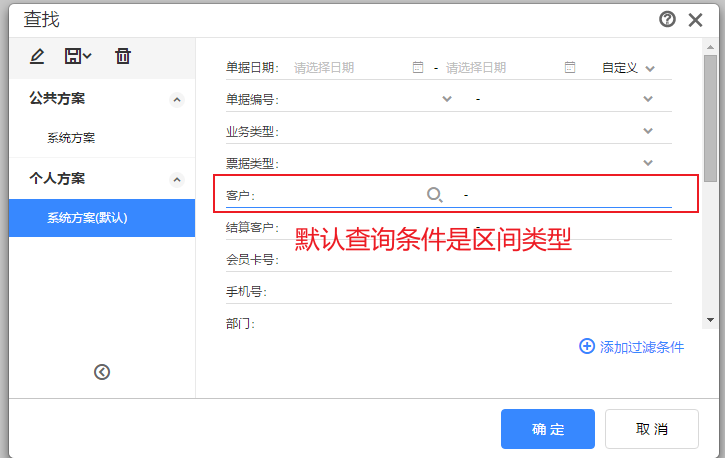Close the 查找 dialog
The height and width of the screenshot is (458, 725).
695,20
